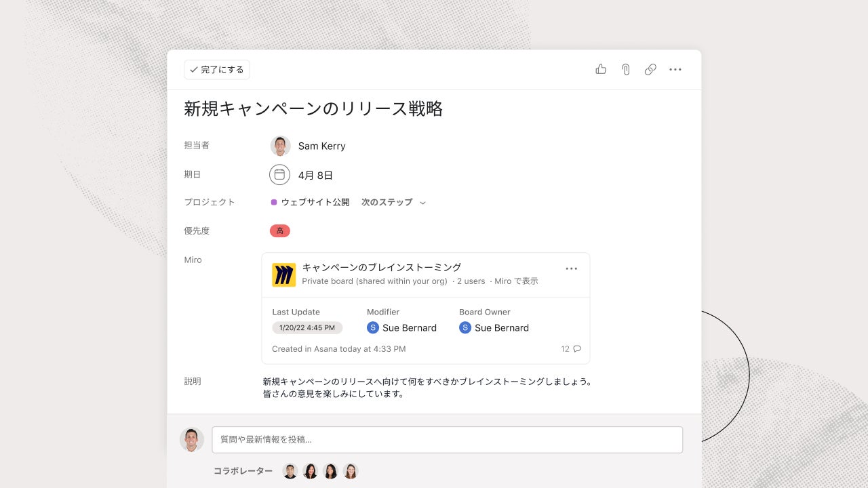Select the fourth collaborator avatar
Image resolution: width=868 pixels, height=488 pixels.
pos(350,471)
